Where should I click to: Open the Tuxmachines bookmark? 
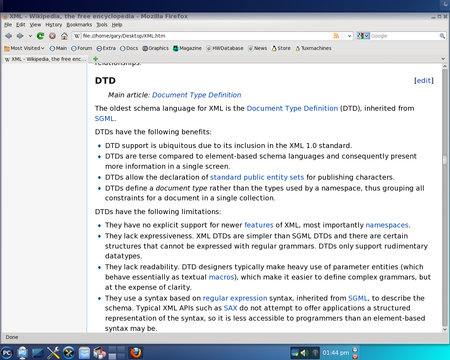tap(313, 48)
